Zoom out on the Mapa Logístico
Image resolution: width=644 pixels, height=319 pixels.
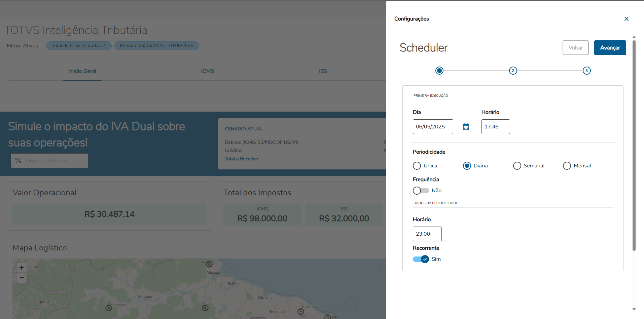(22, 278)
